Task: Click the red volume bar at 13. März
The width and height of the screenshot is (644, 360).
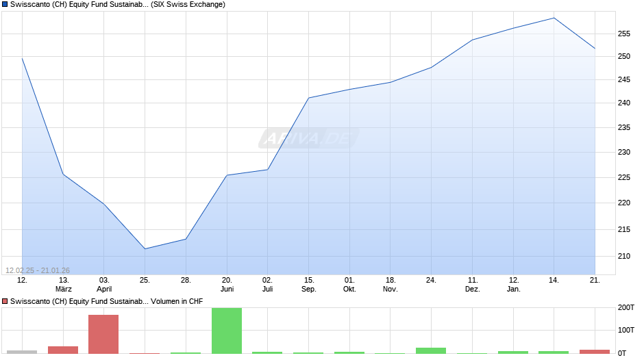Action: click(x=63, y=350)
